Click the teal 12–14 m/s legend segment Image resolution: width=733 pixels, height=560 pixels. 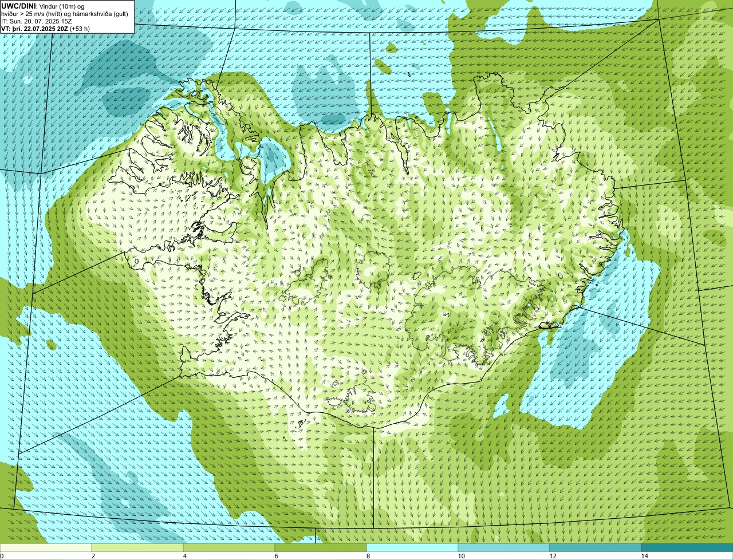[596, 547]
